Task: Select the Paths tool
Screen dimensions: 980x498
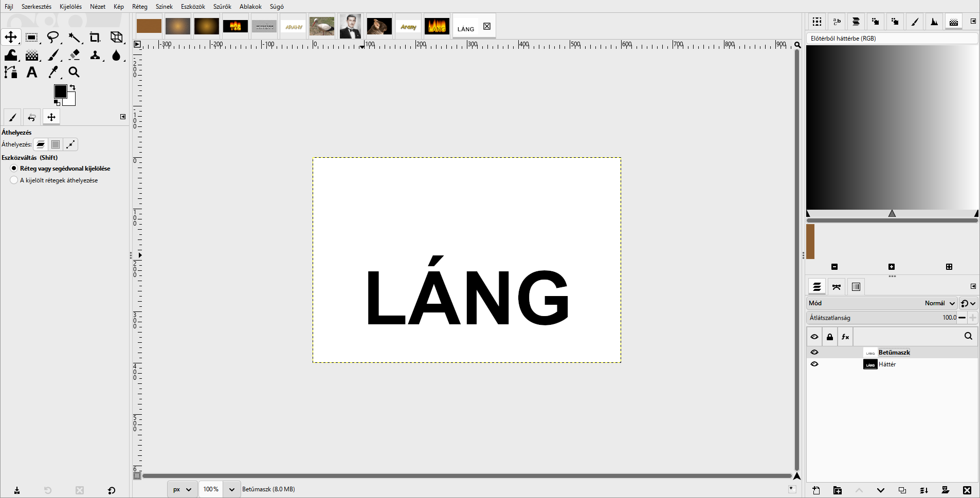Action: point(11,72)
